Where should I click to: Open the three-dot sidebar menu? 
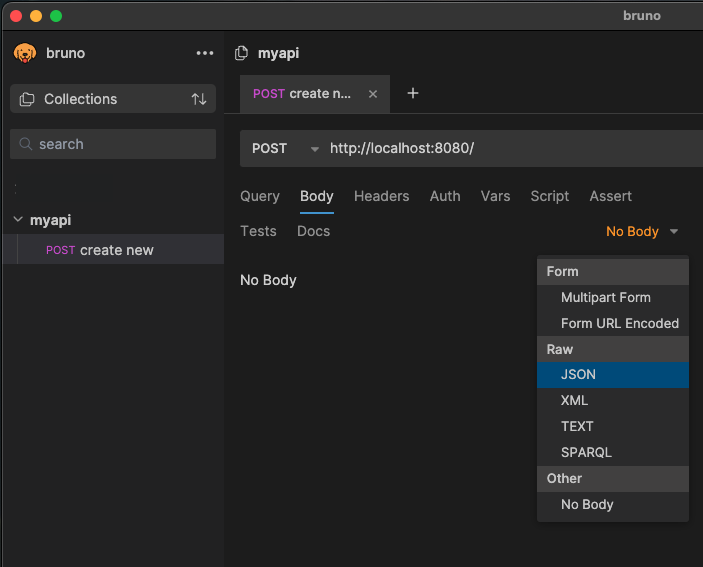pyautogui.click(x=205, y=53)
